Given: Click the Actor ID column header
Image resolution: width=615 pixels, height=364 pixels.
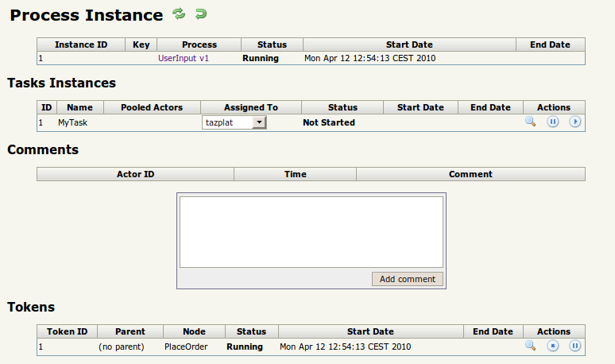Looking at the screenshot, I should (135, 174).
